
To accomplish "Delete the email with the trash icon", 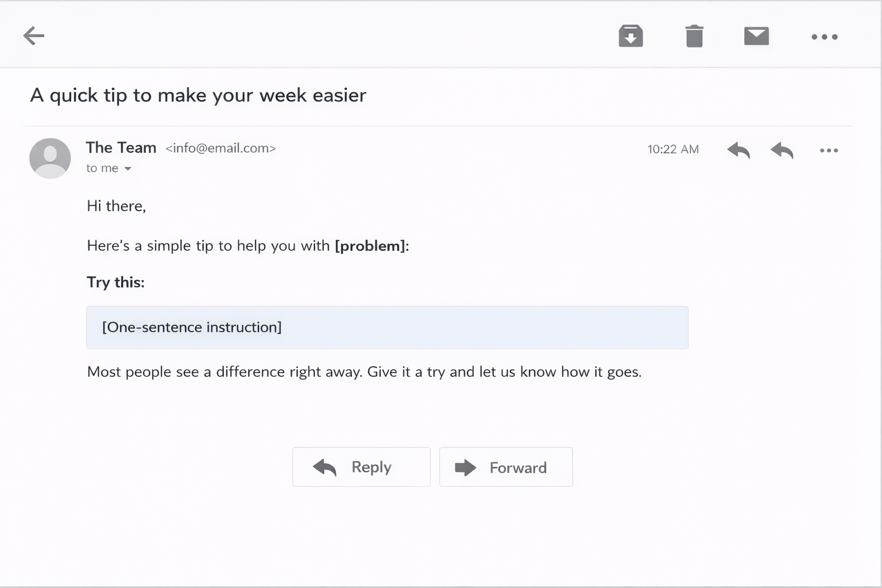I will coord(694,36).
